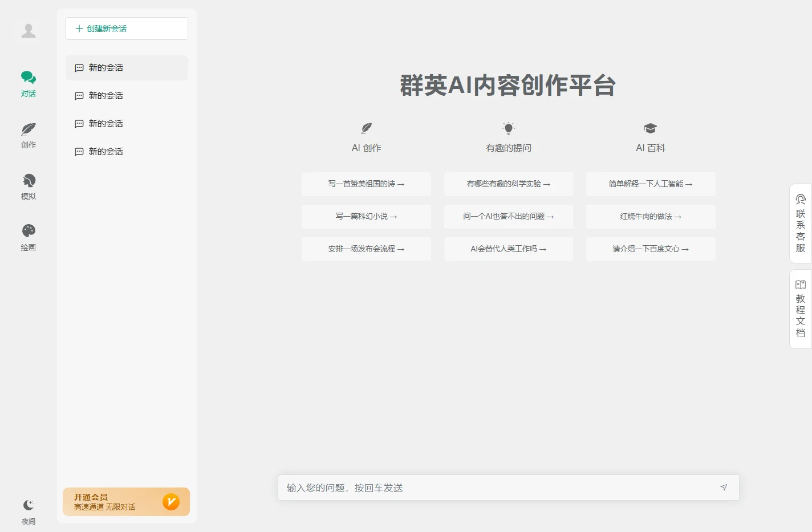Open 教程文档 side tab
The image size is (812, 532).
(x=801, y=309)
